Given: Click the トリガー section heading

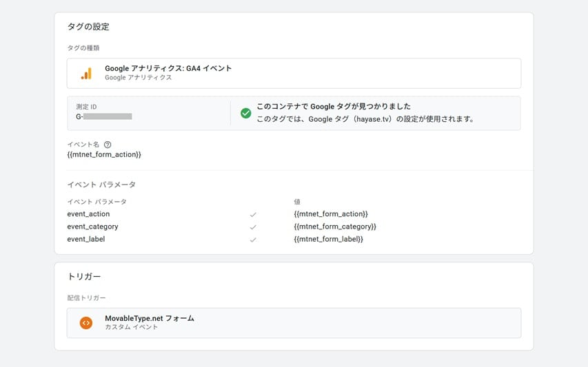Looking at the screenshot, I should tap(84, 276).
